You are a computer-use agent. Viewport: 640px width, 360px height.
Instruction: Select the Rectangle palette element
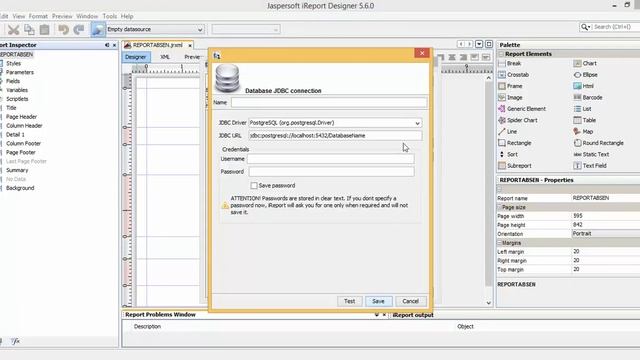coord(515,143)
